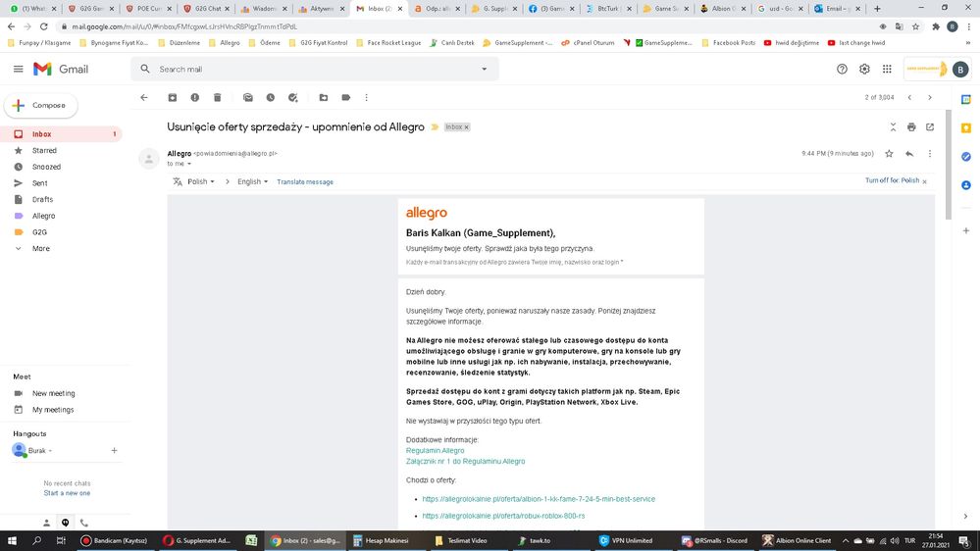
Task: Open target language English dropdown
Action: [252, 181]
